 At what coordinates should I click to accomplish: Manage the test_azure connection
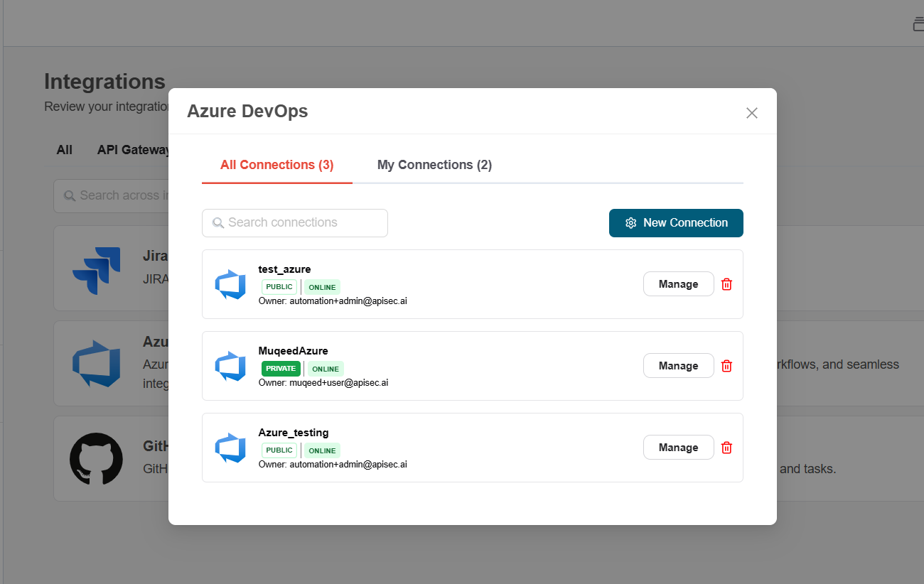678,284
